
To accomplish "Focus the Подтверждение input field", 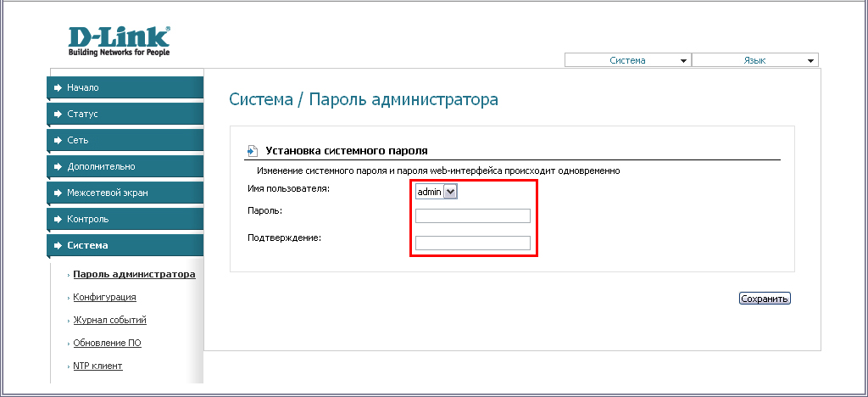I will coord(473,243).
